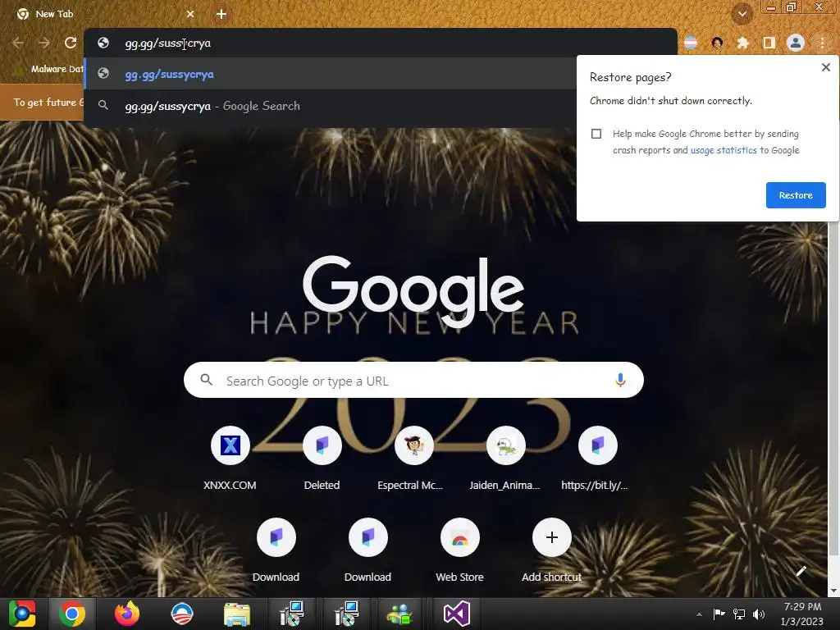Open Visual Studio from the taskbar

pos(456,614)
